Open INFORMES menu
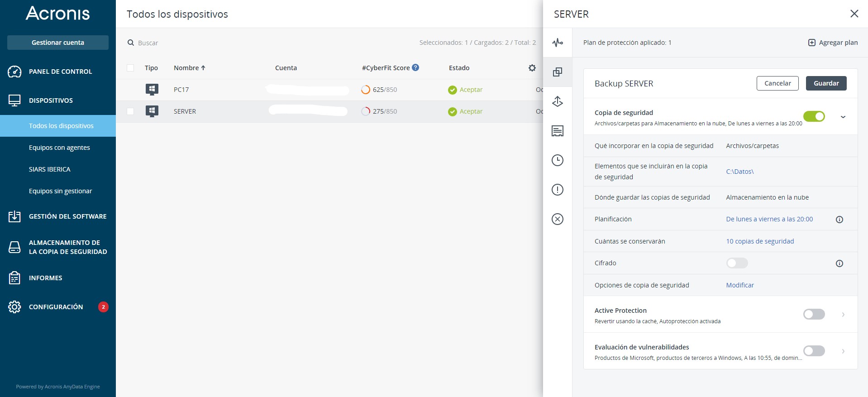Screen dimensions: 868x397 [58, 278]
